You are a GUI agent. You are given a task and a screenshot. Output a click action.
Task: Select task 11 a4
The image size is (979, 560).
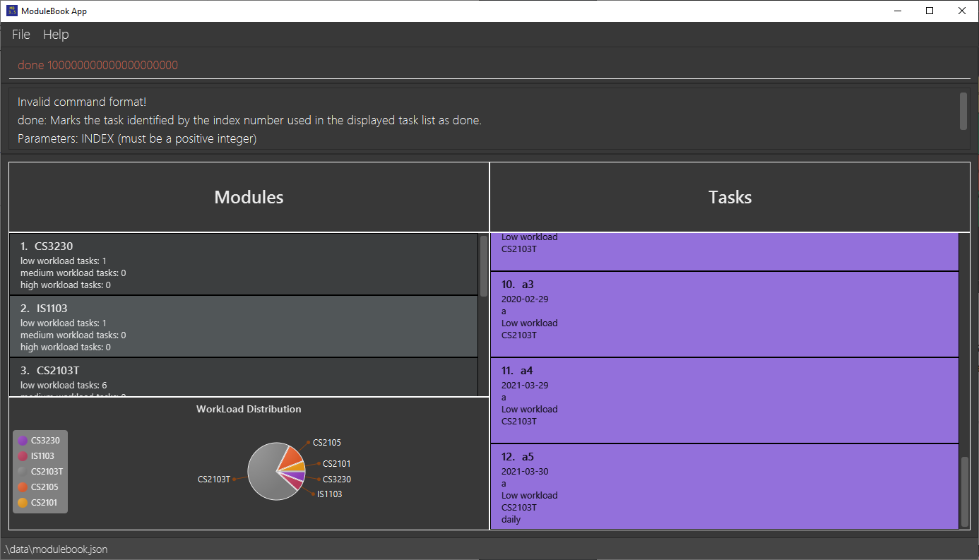725,400
